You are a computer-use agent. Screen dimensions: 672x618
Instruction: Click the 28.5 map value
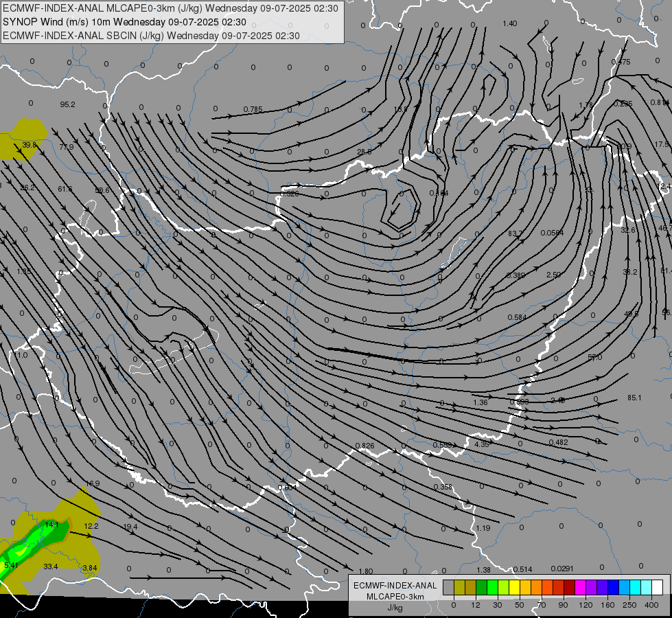[364, 152]
